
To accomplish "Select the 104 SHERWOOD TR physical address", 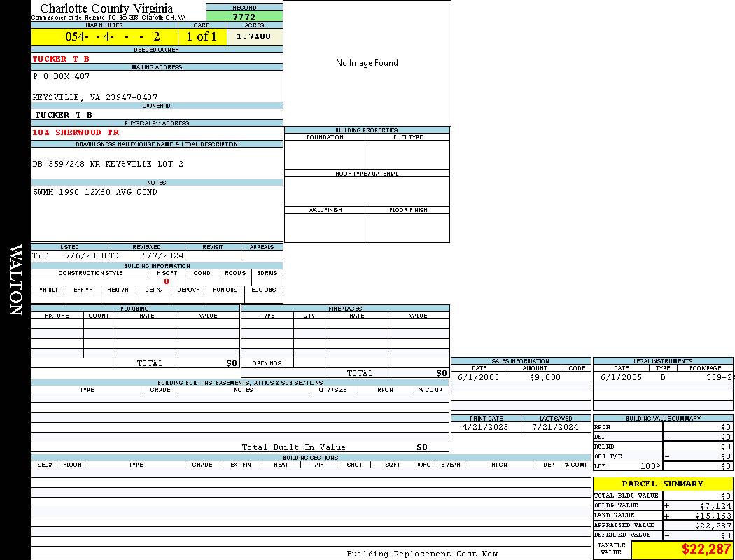I will [x=76, y=132].
